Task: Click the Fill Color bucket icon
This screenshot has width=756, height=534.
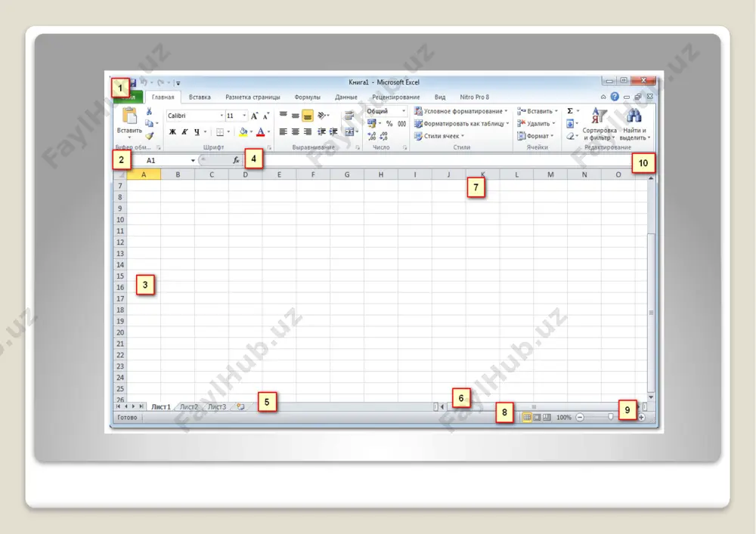Action: 243,131
